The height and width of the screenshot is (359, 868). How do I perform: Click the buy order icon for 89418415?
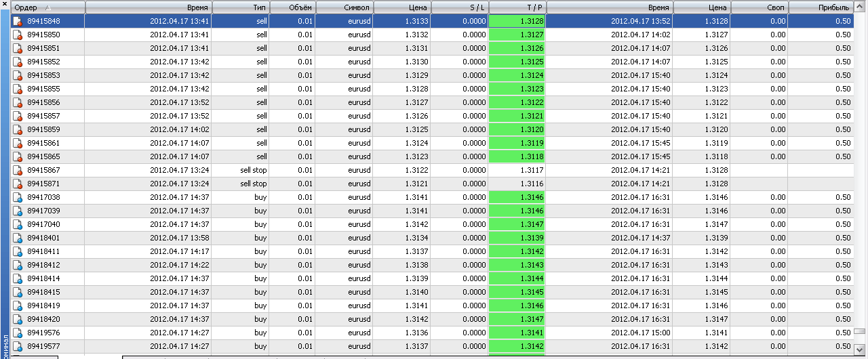point(18,292)
